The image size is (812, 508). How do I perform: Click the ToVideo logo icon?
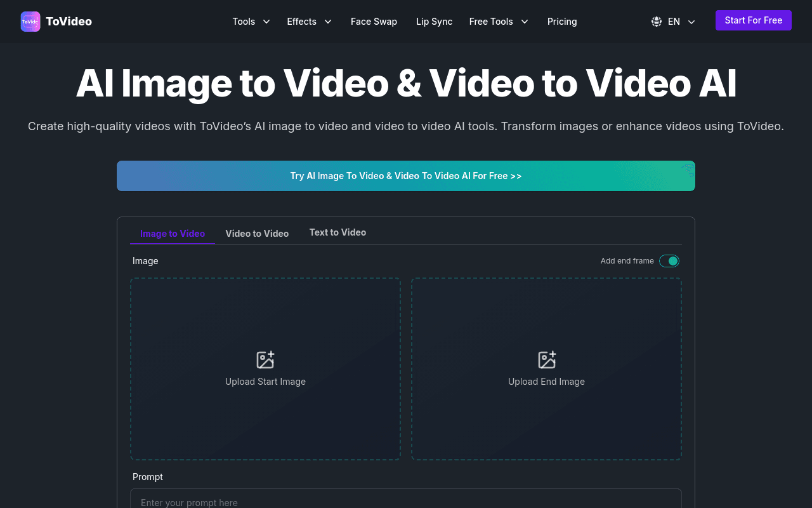point(30,22)
